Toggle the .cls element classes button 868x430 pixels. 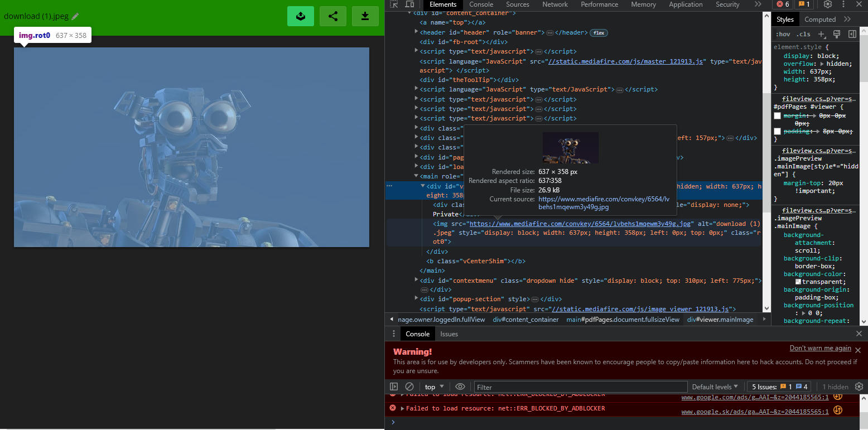pyautogui.click(x=803, y=35)
